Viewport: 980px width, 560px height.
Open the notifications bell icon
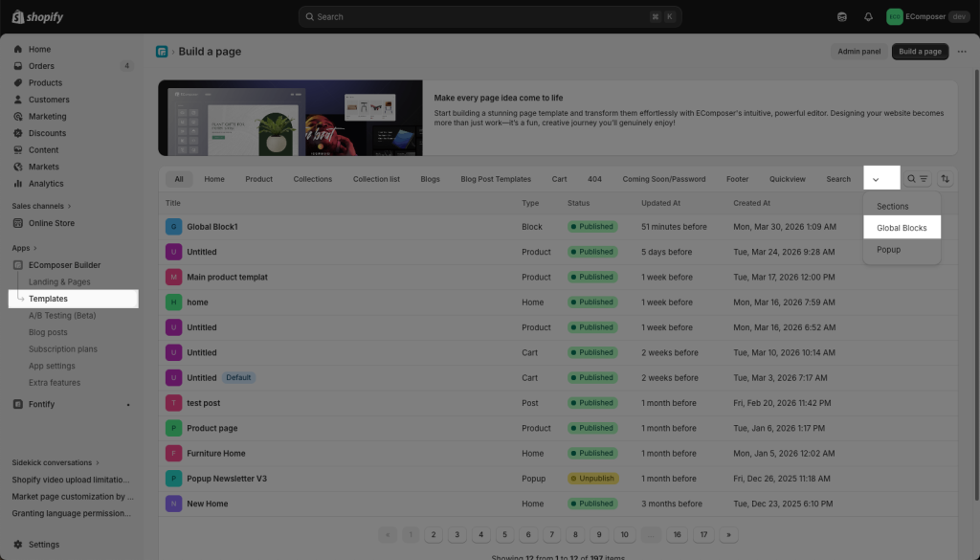(868, 16)
